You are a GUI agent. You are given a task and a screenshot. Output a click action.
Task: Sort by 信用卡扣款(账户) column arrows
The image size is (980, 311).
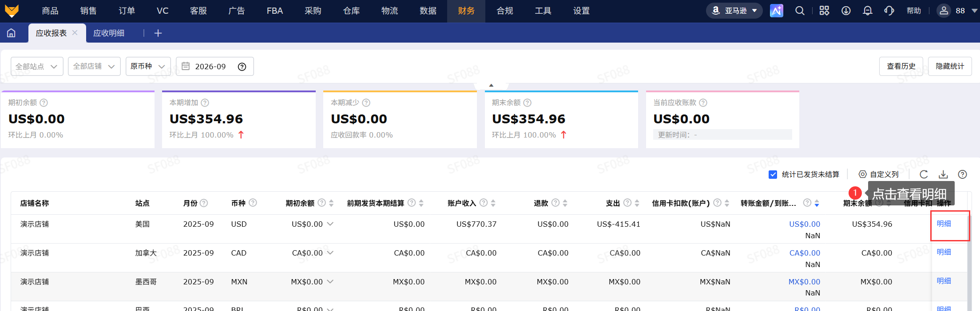tap(726, 203)
